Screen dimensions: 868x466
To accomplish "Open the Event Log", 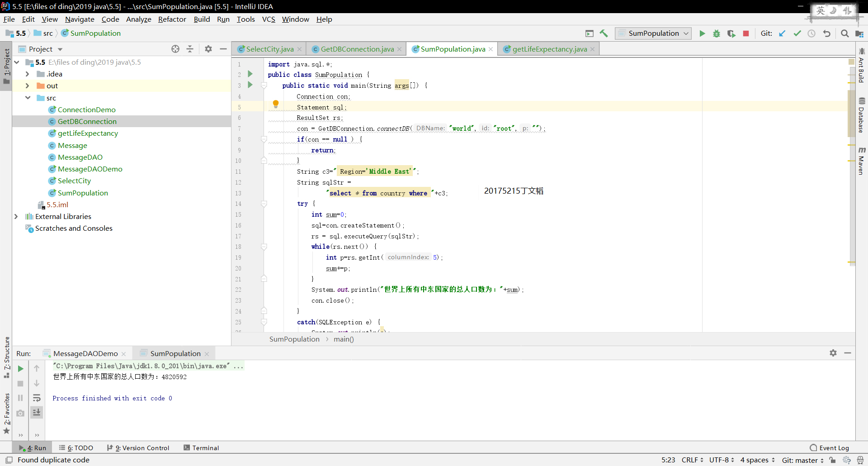I will (830, 448).
